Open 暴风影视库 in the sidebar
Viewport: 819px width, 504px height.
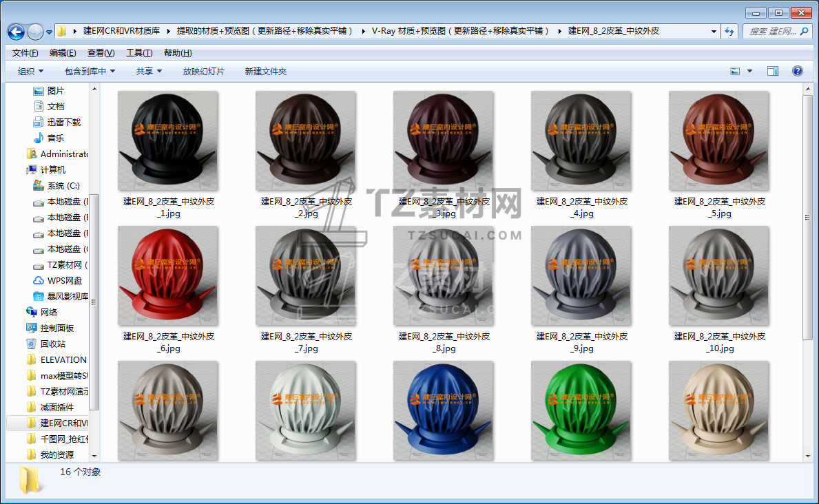(61, 296)
